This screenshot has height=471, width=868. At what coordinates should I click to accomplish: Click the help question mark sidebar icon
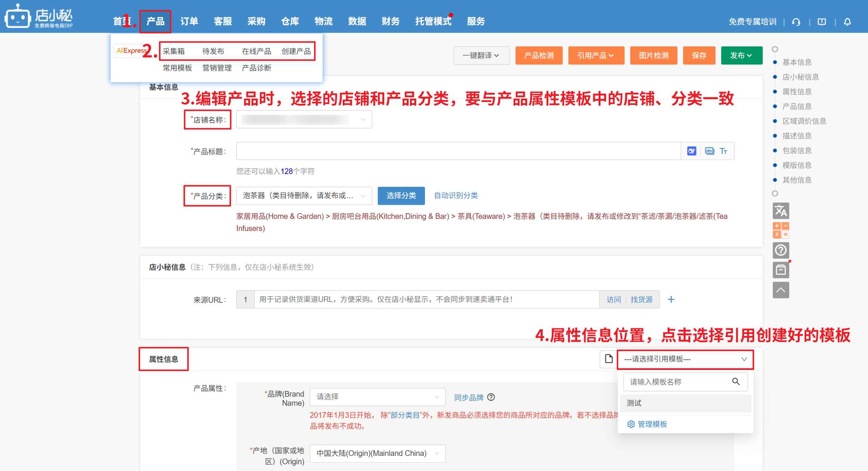coord(780,250)
